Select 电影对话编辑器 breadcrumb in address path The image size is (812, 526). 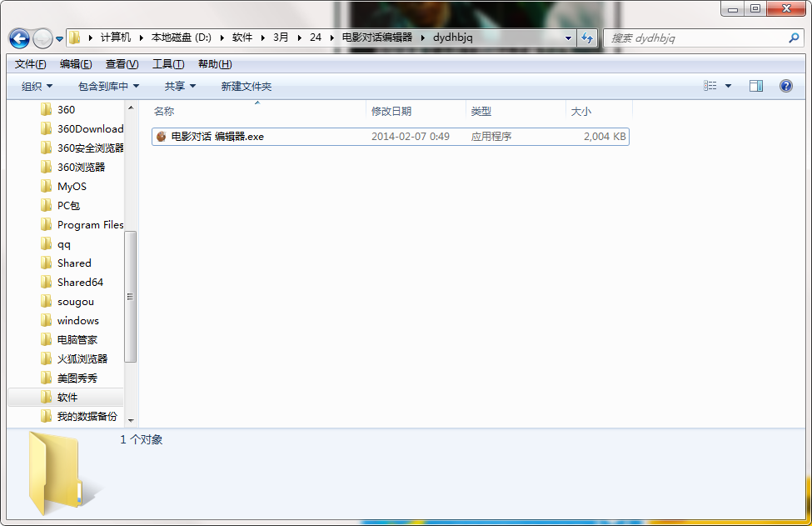point(377,38)
